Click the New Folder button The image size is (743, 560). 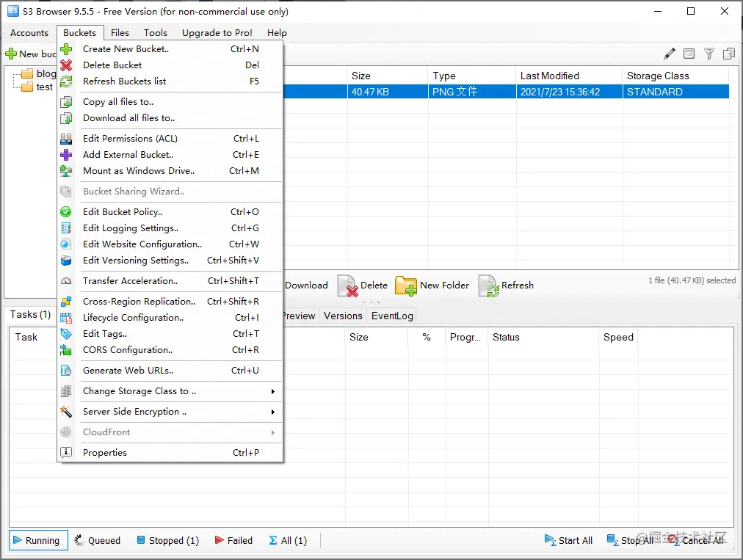pos(432,286)
